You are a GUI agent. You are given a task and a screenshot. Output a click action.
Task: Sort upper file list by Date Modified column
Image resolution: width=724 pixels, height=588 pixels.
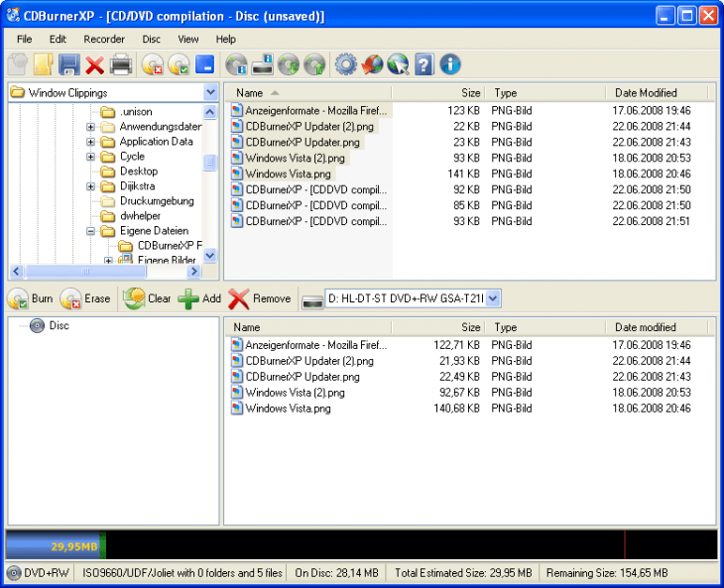pos(646,92)
